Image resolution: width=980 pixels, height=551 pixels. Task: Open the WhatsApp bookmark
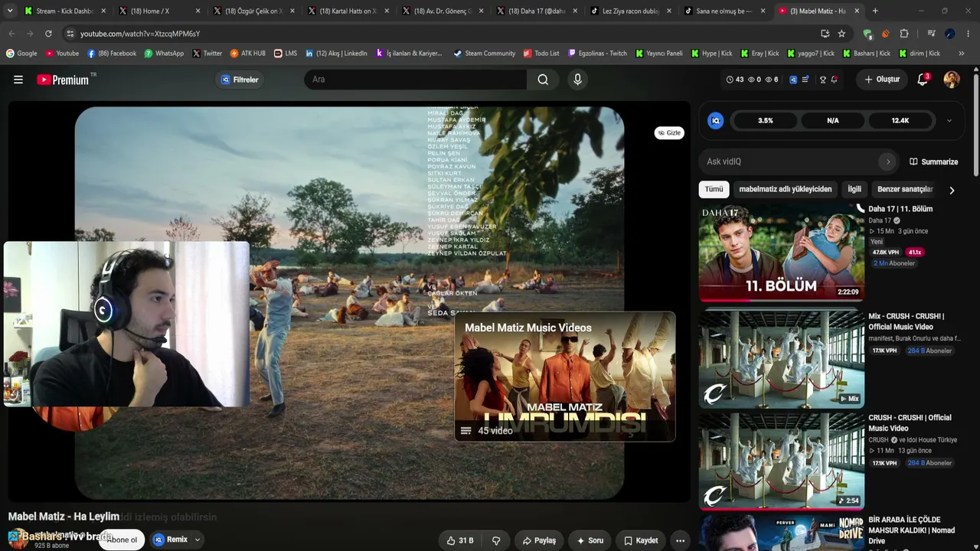(163, 54)
